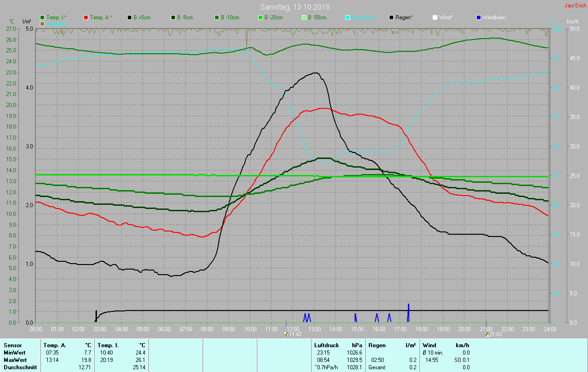Click the blue Windböen legend swatch

pos(479,17)
